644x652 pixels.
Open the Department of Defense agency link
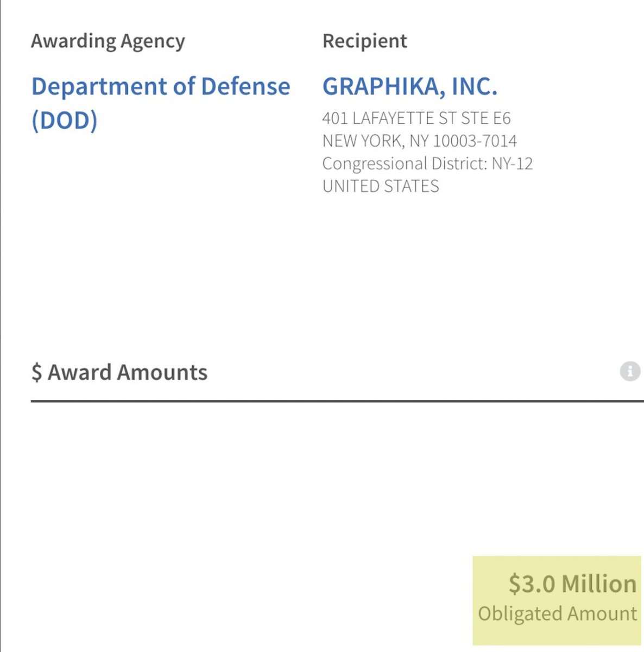(160, 86)
